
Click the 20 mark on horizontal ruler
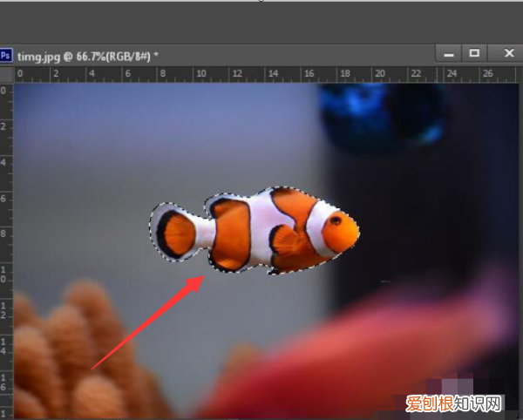[380, 75]
